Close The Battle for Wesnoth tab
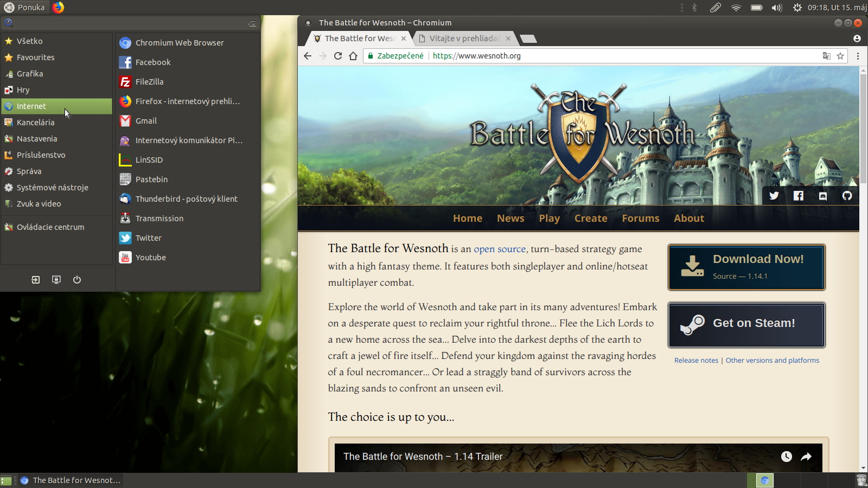This screenshot has height=488, width=868. click(404, 38)
